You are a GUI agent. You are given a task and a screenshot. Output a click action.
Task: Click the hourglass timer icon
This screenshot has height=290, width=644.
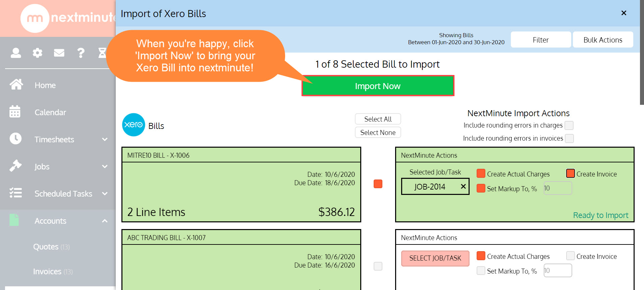[102, 53]
